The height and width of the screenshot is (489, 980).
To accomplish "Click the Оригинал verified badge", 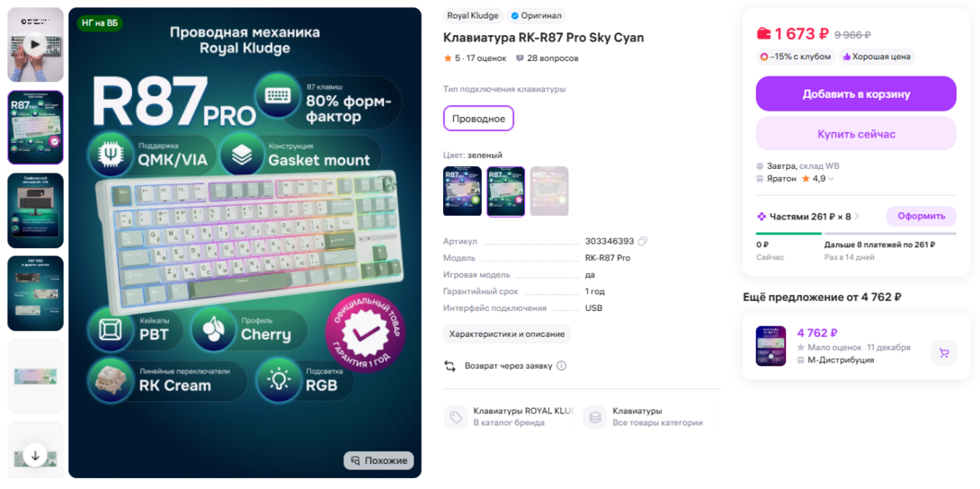I will (x=536, y=15).
